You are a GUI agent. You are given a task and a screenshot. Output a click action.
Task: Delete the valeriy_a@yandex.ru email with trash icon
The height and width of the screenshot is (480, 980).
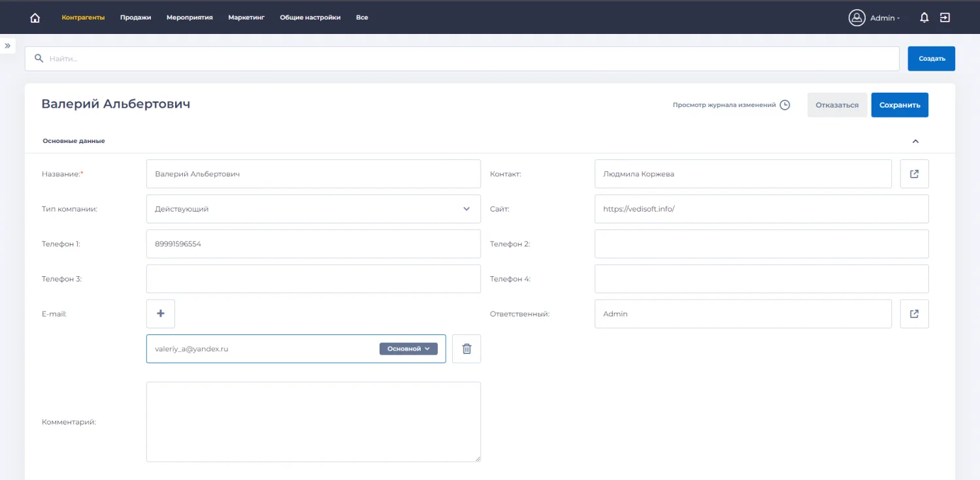466,349
